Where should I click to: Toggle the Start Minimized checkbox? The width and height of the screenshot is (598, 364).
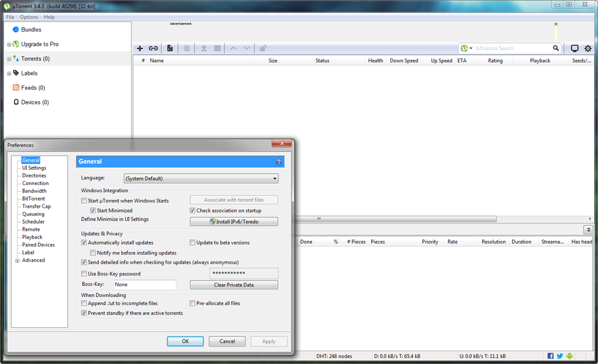(x=92, y=211)
